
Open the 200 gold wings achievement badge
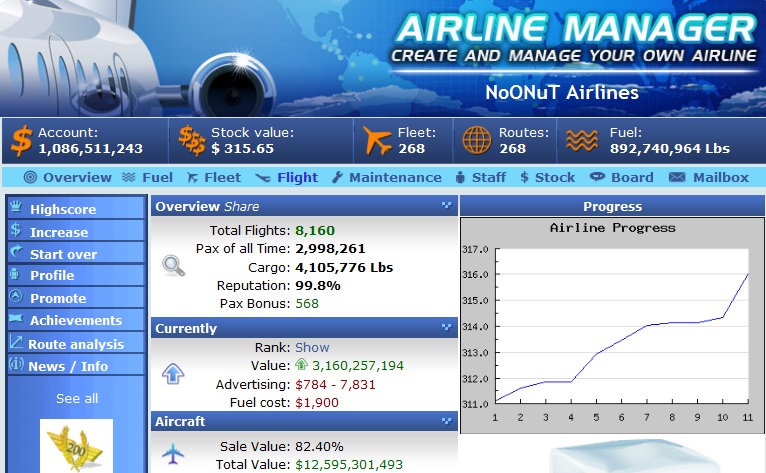(76, 446)
